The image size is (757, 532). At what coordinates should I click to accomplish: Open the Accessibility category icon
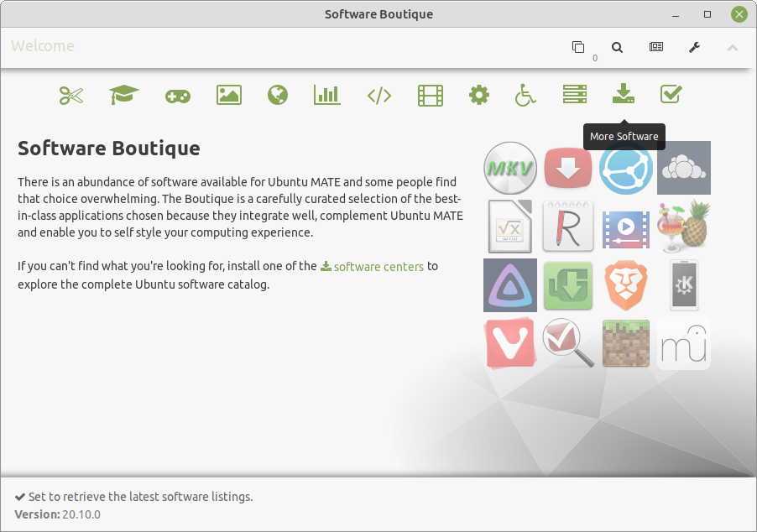(525, 95)
